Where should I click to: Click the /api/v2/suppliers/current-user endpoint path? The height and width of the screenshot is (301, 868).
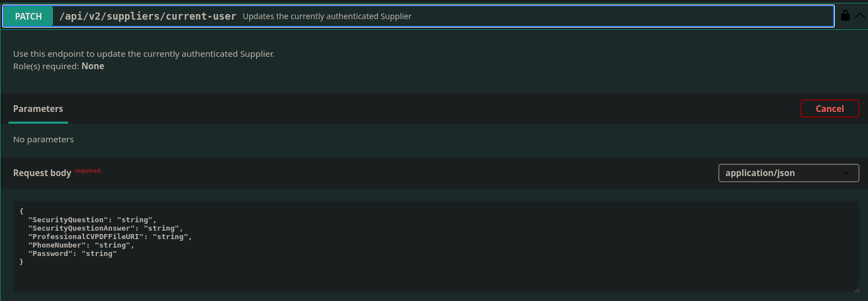pyautogui.click(x=147, y=16)
